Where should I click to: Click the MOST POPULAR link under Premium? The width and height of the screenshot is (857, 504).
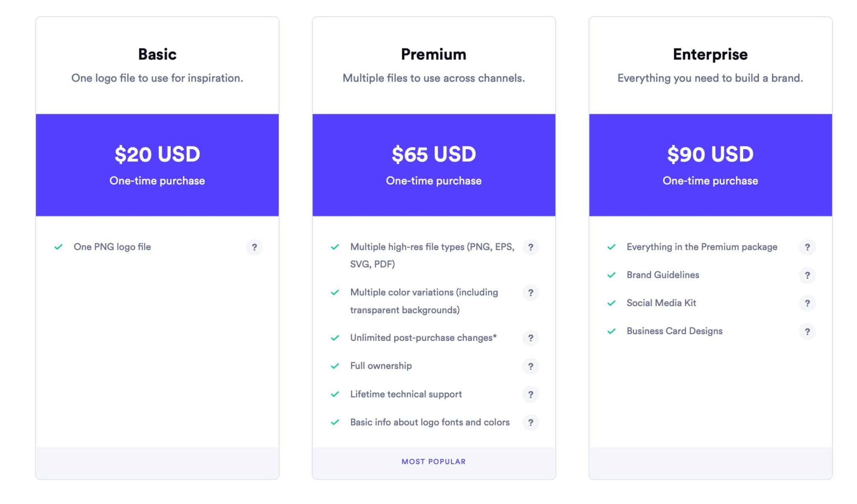pos(433,461)
